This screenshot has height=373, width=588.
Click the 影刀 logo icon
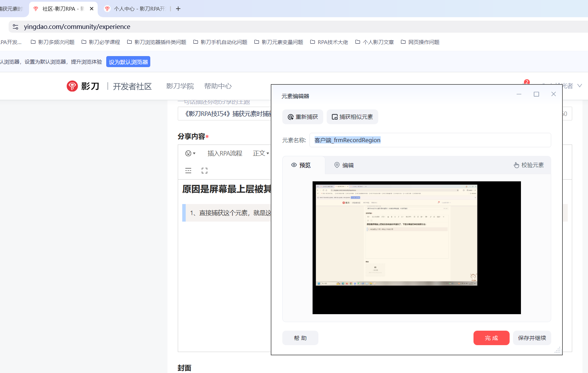click(x=72, y=86)
